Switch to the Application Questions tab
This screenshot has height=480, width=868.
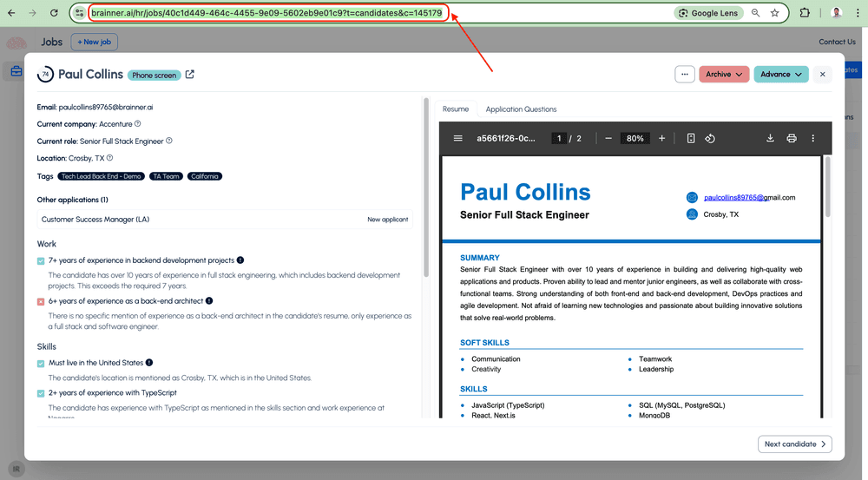point(521,109)
